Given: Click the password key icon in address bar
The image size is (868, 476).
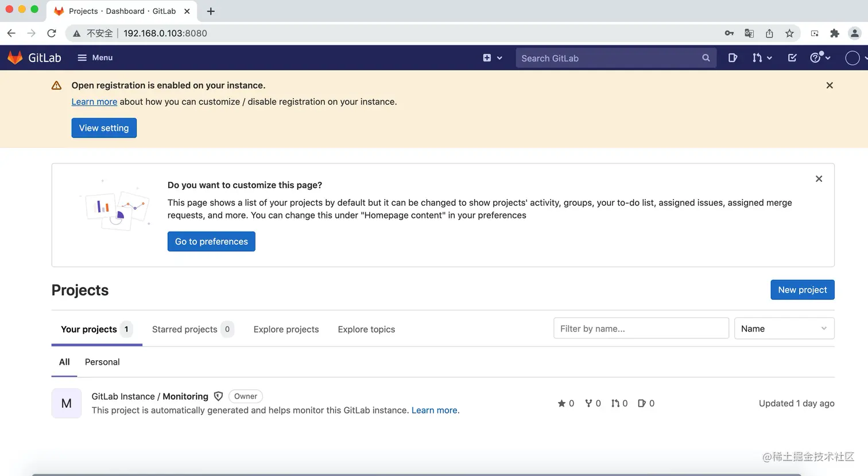Looking at the screenshot, I should tap(729, 33).
